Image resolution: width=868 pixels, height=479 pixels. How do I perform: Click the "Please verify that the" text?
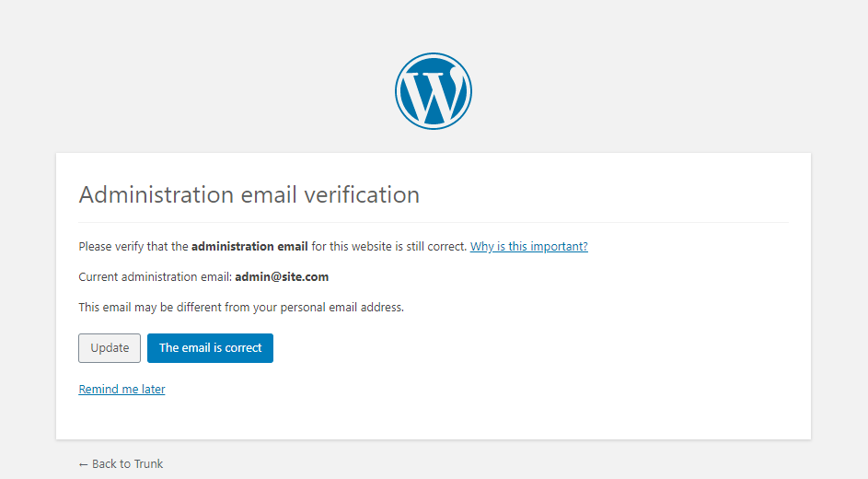(133, 247)
